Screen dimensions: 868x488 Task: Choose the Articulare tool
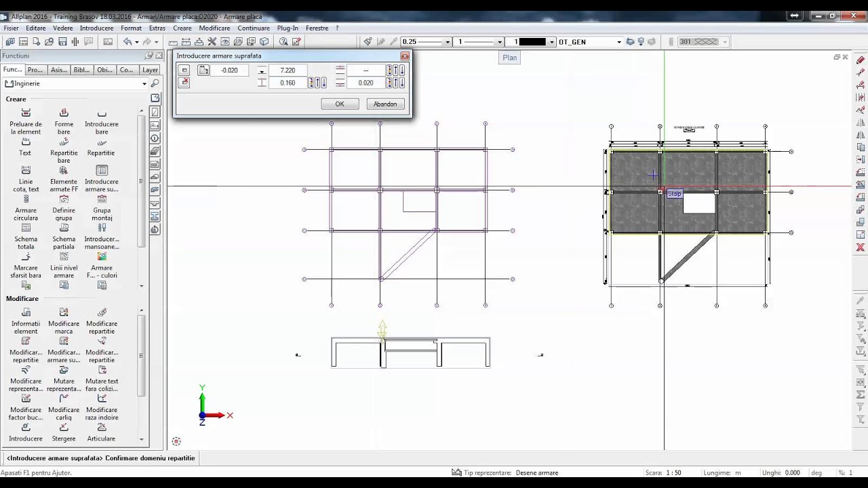pos(102,432)
